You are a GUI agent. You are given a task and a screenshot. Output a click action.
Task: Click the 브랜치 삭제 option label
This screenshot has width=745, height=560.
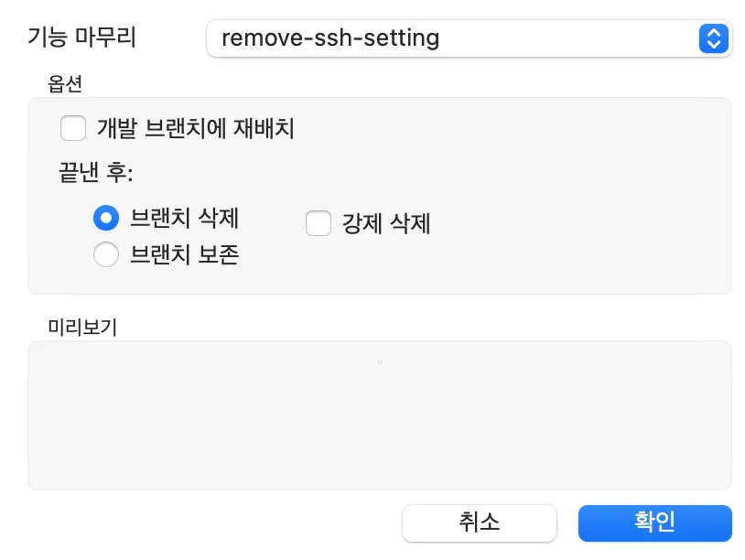(185, 219)
